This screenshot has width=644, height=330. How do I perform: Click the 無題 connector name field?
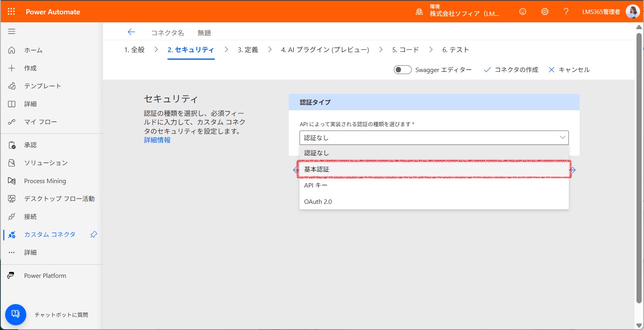204,33
